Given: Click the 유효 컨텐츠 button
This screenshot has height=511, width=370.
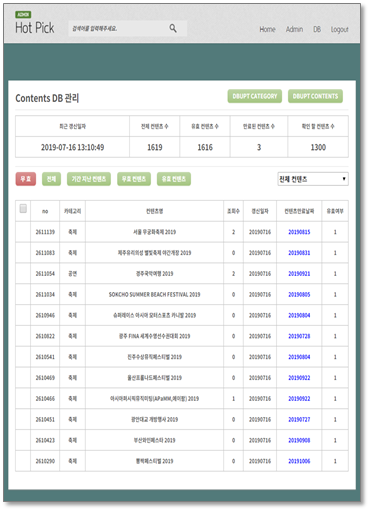Looking at the screenshot, I should [174, 179].
